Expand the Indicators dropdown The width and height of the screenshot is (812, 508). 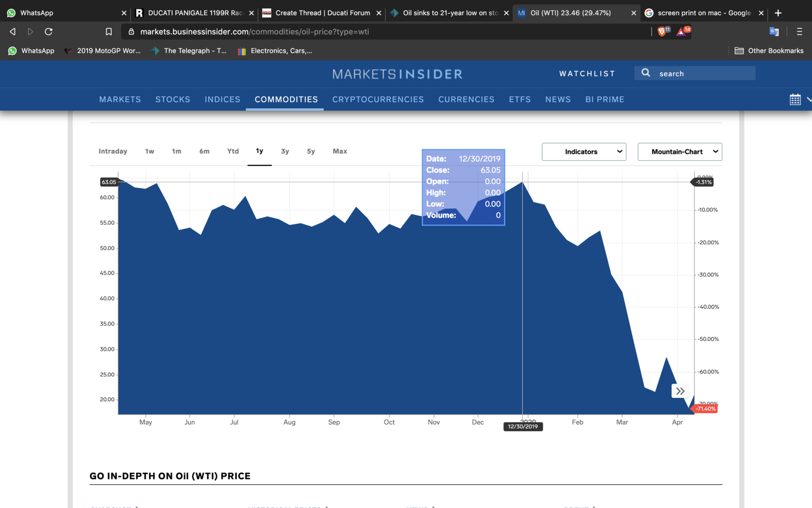pos(584,151)
